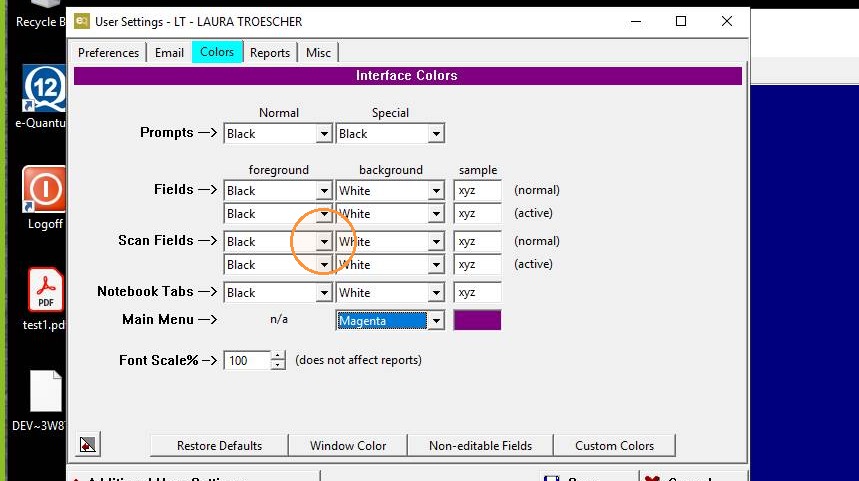Click the "n/a" text in Main Menu row
This screenshot has width=859, height=481.
coord(279,319)
